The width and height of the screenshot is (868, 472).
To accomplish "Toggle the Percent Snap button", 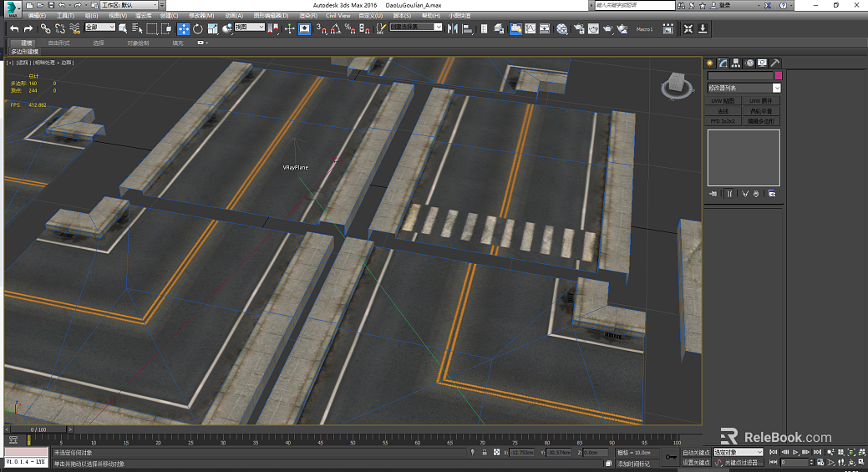I will click(x=350, y=28).
